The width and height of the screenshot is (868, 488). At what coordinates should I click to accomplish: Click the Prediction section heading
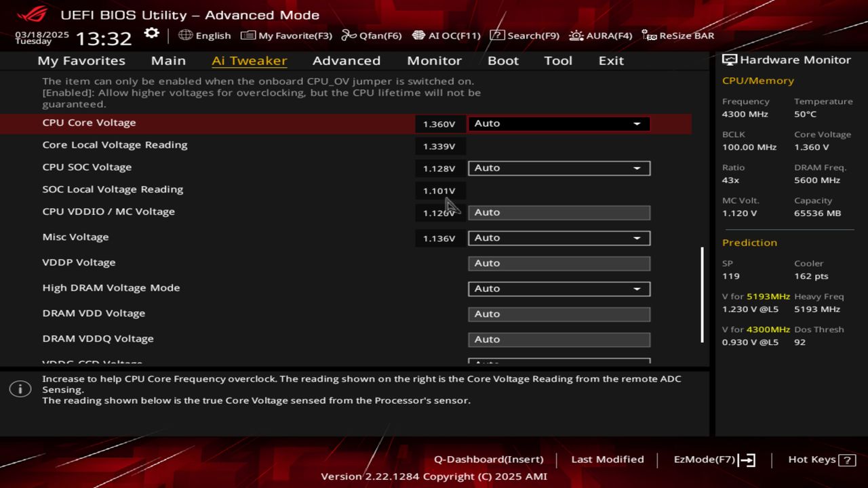(749, 243)
